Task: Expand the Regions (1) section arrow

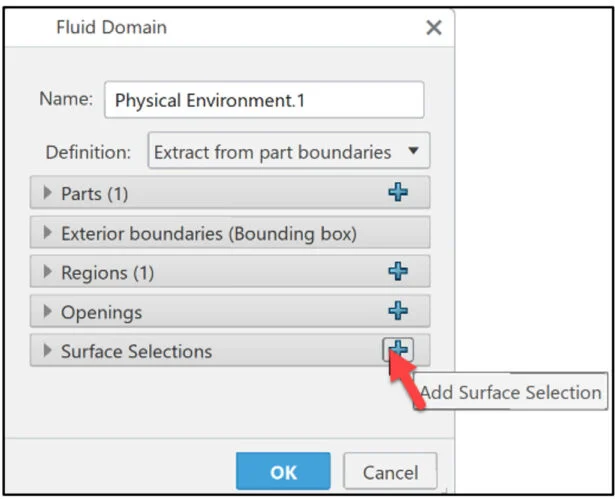Action: click(x=47, y=272)
